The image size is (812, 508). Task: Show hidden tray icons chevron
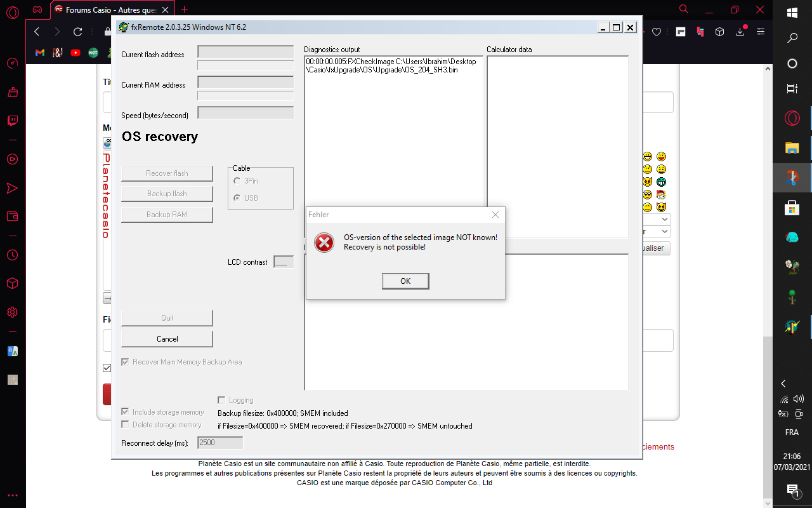tap(783, 384)
